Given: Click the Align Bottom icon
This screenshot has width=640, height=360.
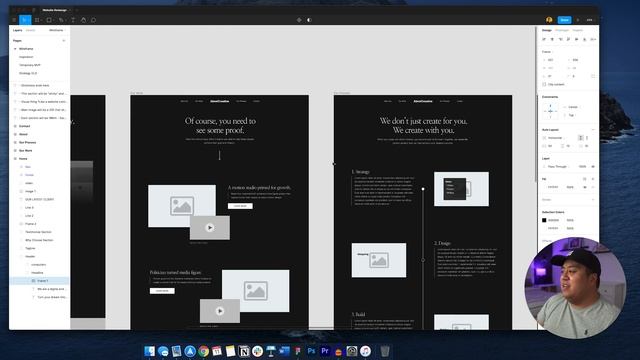Looking at the screenshot, I should (x=584, y=39).
